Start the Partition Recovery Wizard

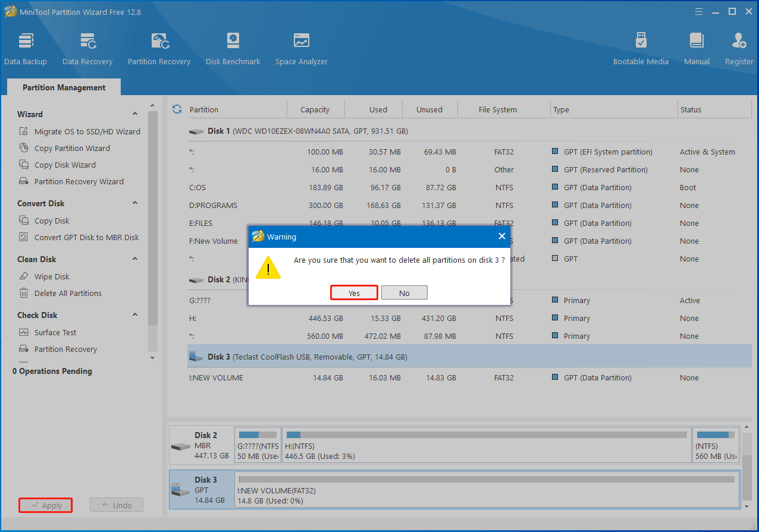(x=72, y=181)
